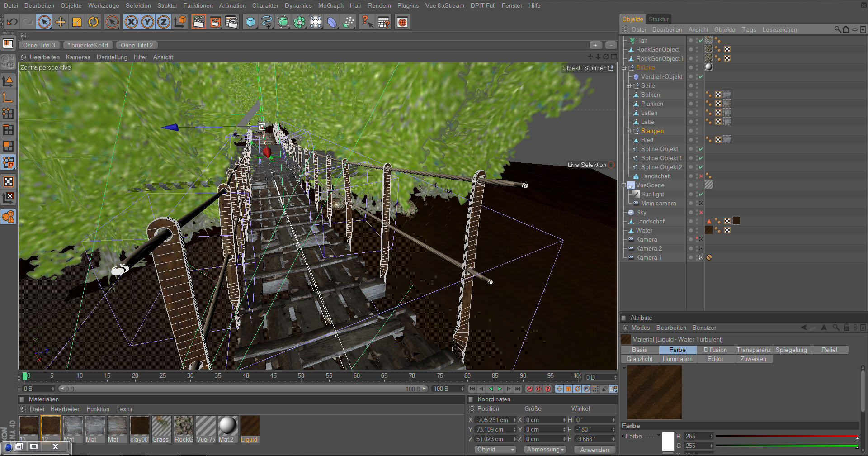Toggle the X axis lock
The image size is (868, 456).
pyautogui.click(x=131, y=22)
